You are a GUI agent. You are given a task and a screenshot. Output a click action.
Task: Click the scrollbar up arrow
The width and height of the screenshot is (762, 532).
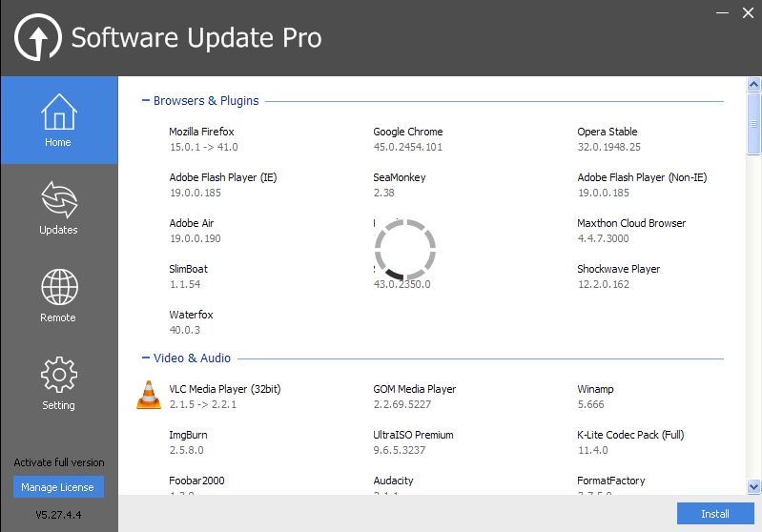tap(753, 85)
